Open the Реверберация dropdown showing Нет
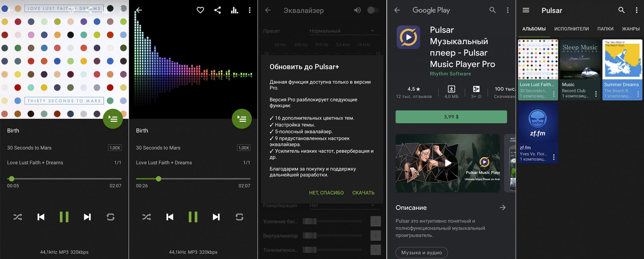This screenshot has width=644, height=259. (x=344, y=205)
